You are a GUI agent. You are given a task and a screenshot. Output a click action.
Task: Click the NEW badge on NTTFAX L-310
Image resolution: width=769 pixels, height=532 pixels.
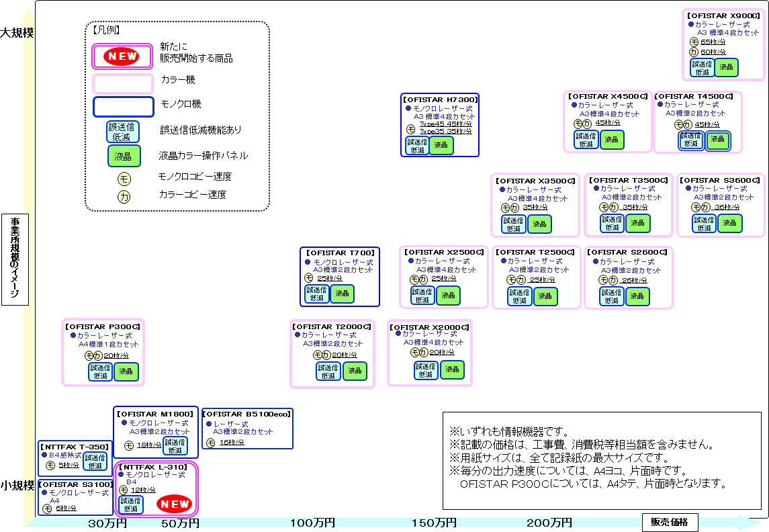pos(174,504)
